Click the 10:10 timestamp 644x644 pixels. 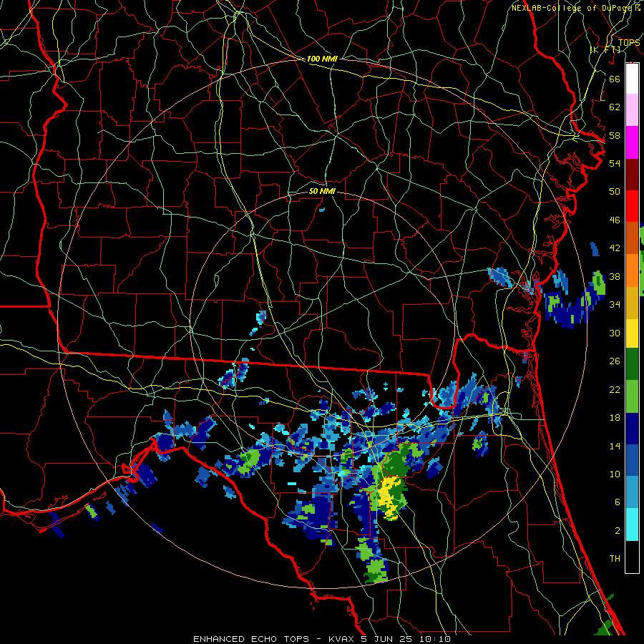434,639
